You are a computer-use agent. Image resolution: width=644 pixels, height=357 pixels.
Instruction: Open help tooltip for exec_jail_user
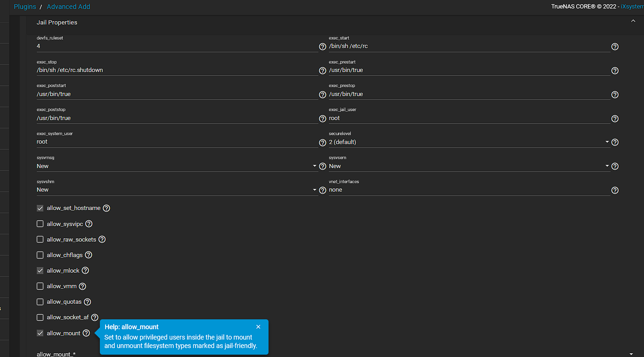(x=615, y=119)
